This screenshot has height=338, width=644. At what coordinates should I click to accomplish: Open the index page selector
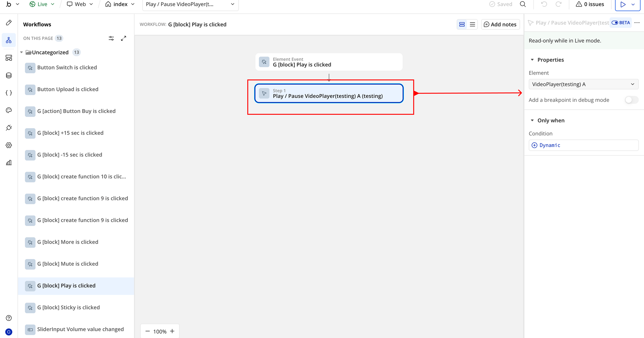coord(120,4)
